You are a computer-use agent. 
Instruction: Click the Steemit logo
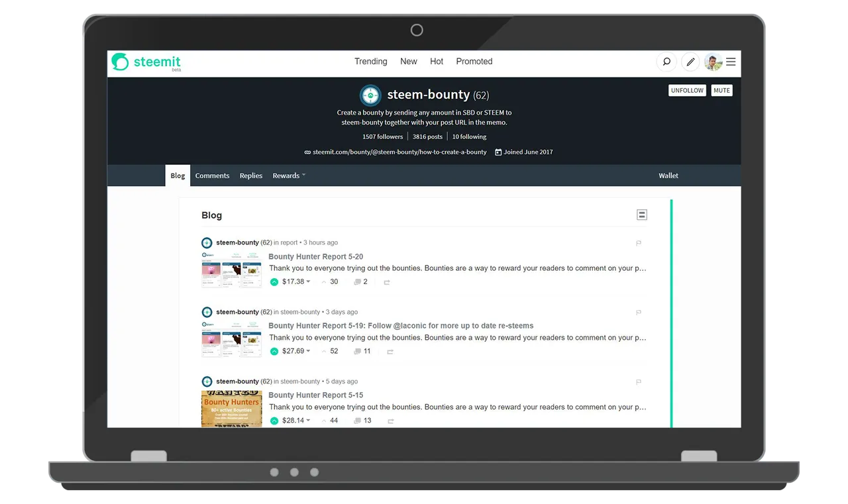pyautogui.click(x=146, y=62)
